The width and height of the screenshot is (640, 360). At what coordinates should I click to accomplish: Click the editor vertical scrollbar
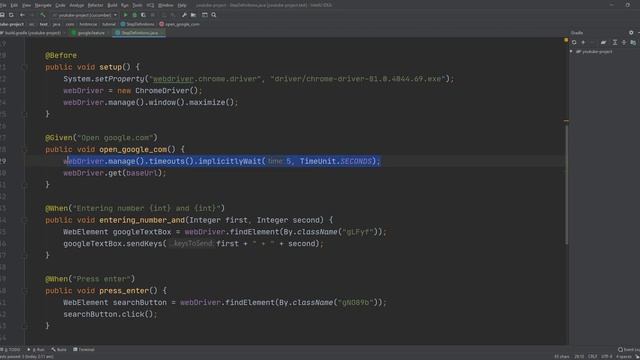click(x=567, y=184)
